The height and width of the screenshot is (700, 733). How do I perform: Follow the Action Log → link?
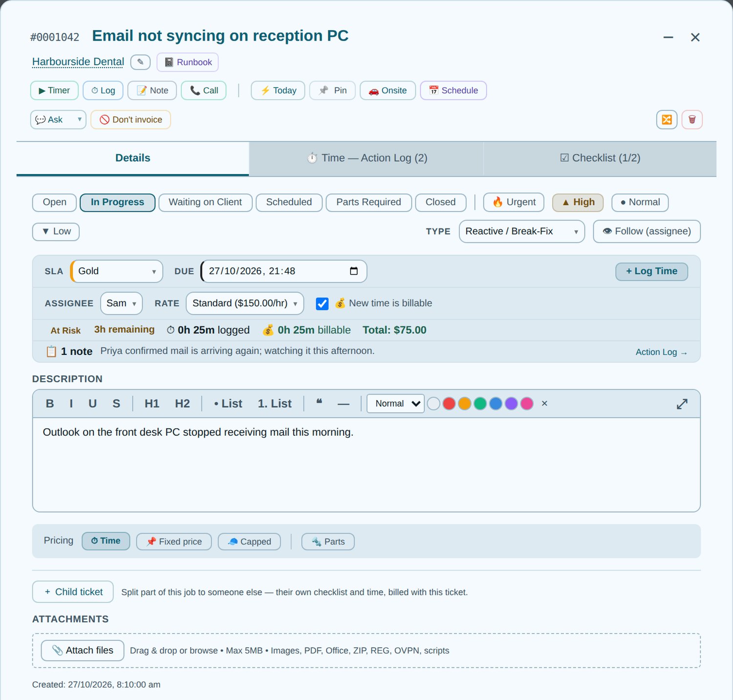click(x=661, y=352)
